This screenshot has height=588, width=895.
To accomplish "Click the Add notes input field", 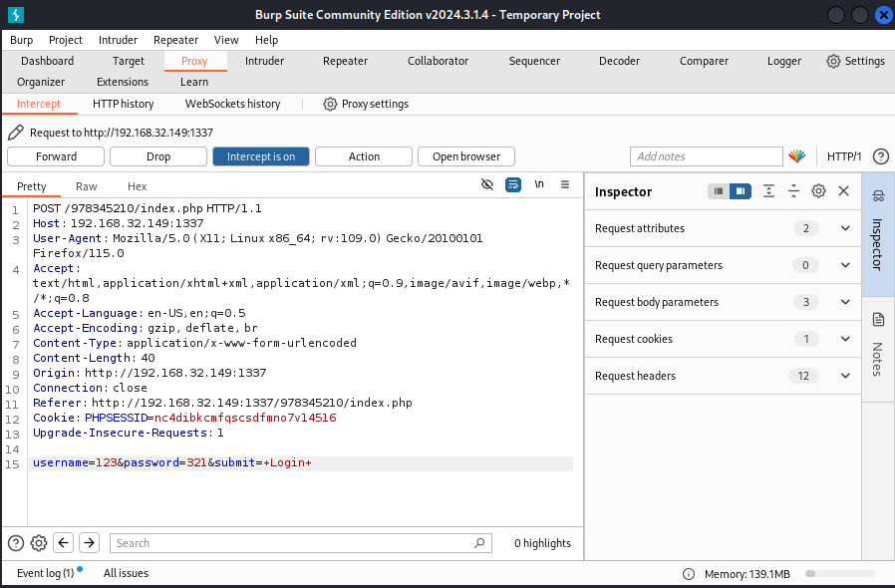I will point(707,156).
